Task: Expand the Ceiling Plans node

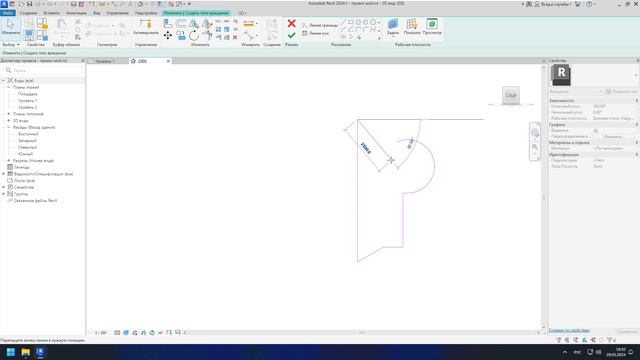Action: tap(9, 114)
